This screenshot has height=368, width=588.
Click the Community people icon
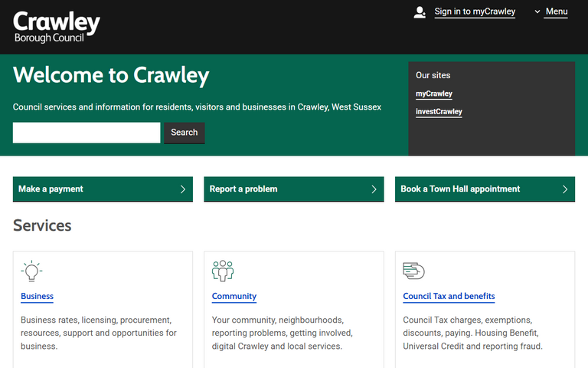point(223,271)
